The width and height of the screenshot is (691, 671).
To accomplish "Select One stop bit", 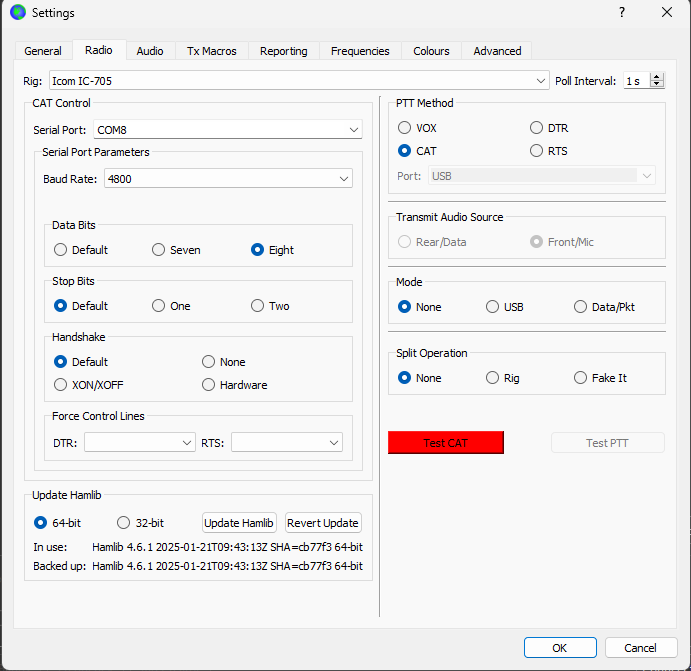I will [x=171, y=306].
